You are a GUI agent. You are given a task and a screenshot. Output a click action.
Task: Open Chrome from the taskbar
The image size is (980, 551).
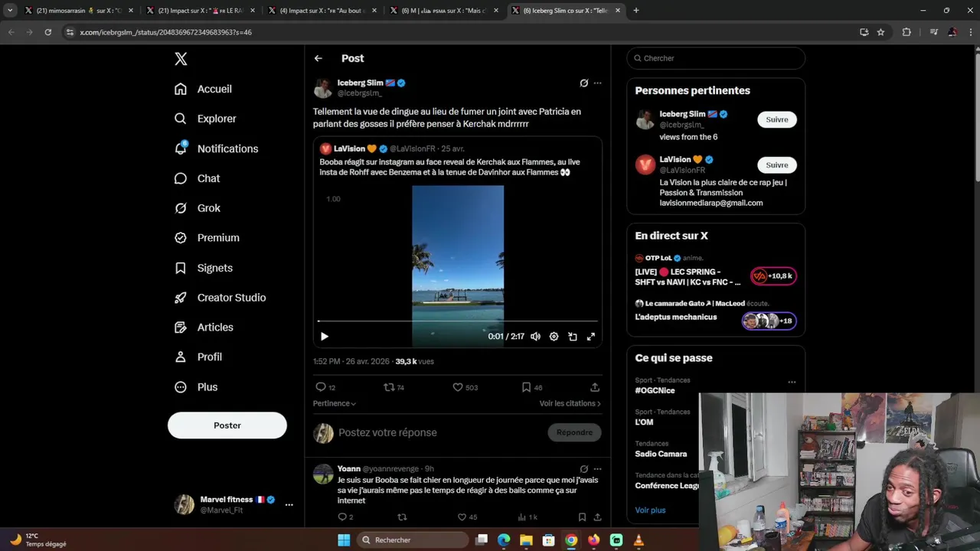point(571,540)
